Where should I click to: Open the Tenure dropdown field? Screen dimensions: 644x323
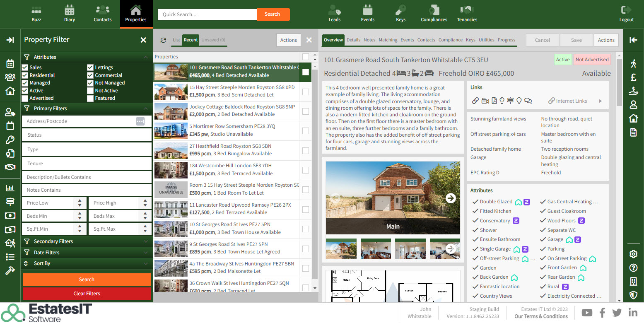coord(87,164)
